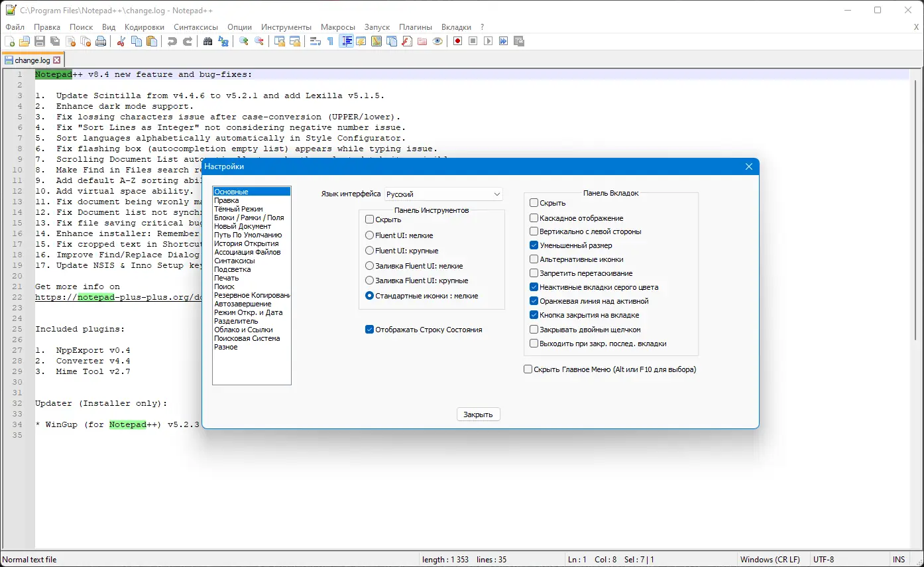Image resolution: width=924 pixels, height=567 pixels.
Task: Select Fluent UI: крупные radio option
Action: click(370, 251)
